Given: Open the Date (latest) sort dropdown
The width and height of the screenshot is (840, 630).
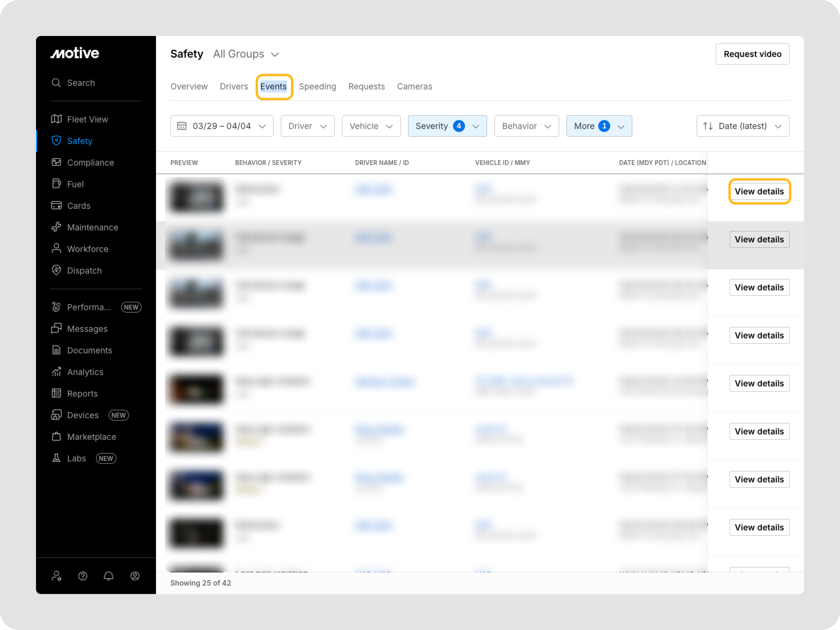Looking at the screenshot, I should pos(742,126).
